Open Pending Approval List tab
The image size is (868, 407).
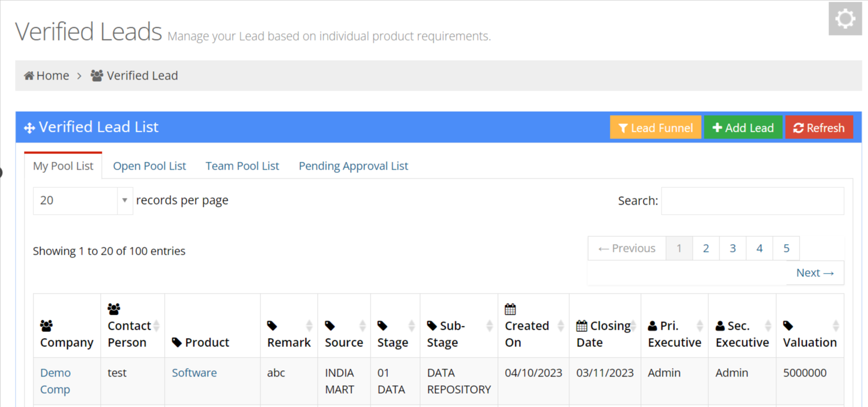click(353, 166)
